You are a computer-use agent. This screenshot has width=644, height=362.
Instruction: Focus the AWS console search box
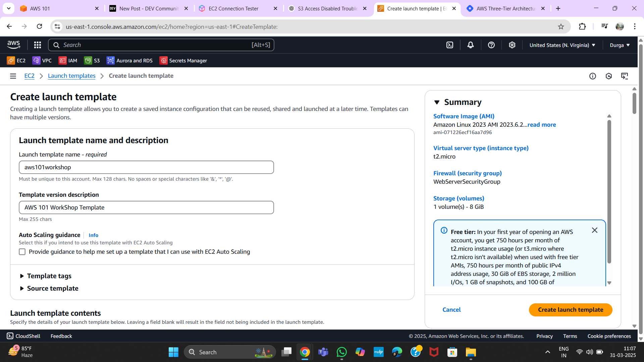161,45
